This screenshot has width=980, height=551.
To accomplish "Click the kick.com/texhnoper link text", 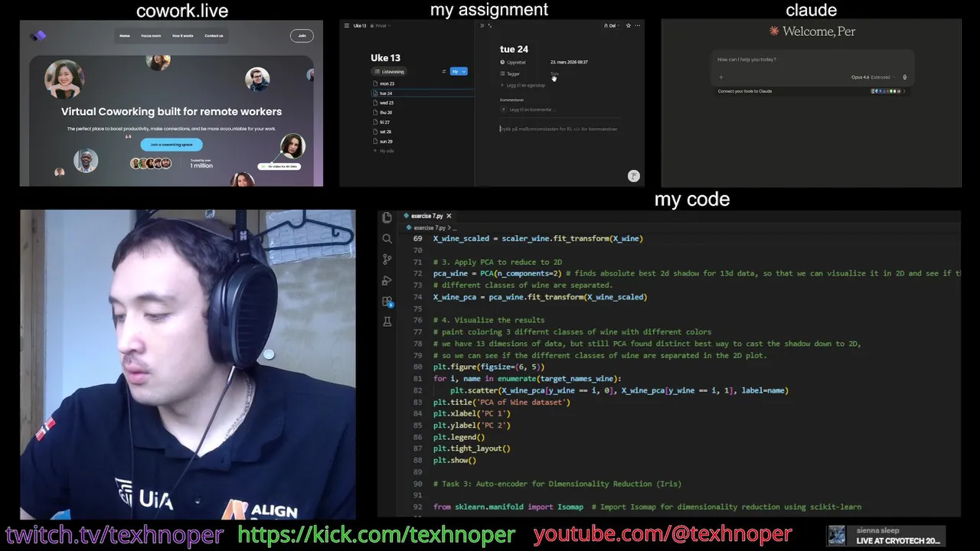I will (377, 534).
